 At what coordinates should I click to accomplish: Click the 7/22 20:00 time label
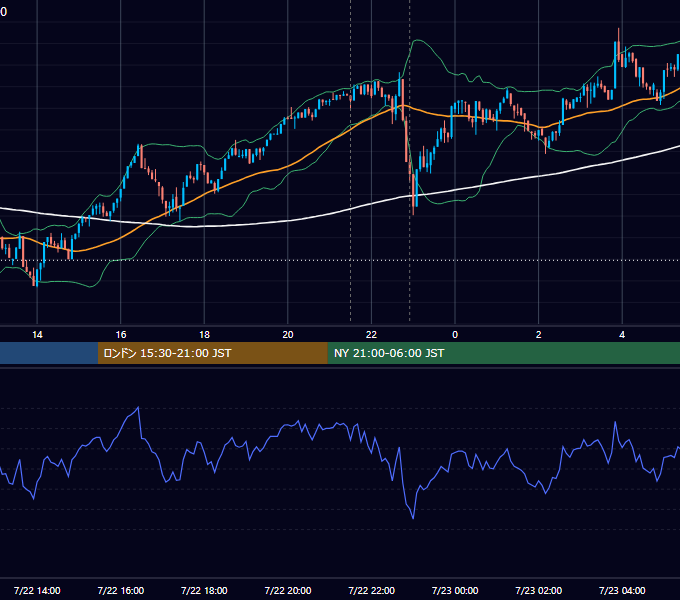(x=288, y=590)
